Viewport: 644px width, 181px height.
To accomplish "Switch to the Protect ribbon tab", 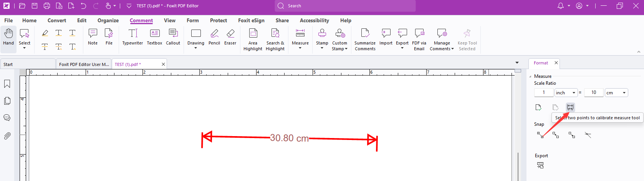I will (x=219, y=20).
